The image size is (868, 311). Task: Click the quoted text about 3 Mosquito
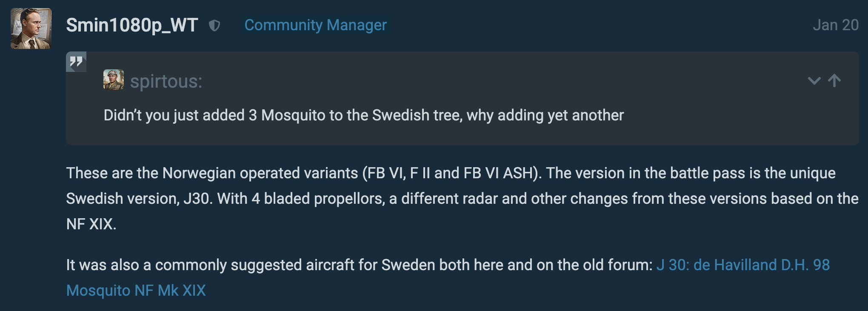click(363, 115)
